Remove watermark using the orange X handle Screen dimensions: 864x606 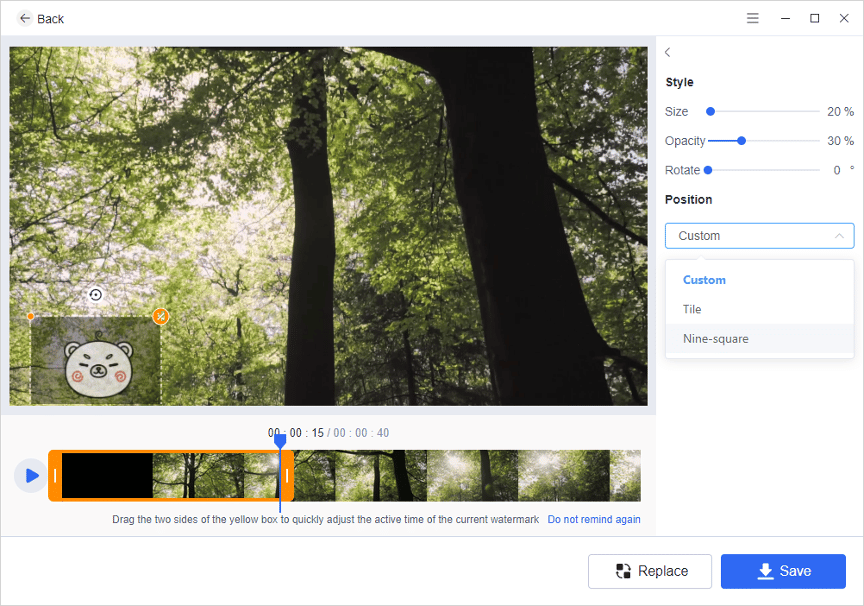pos(160,316)
